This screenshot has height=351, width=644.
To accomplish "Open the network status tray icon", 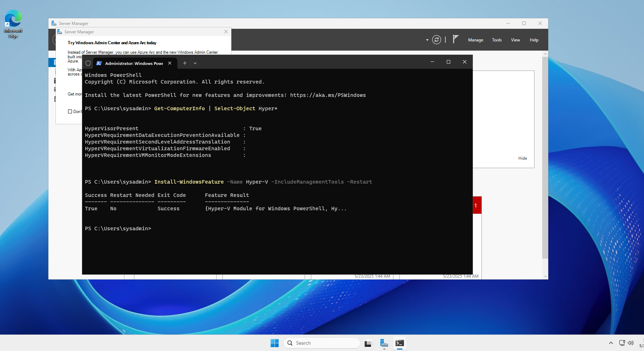I will 622,343.
